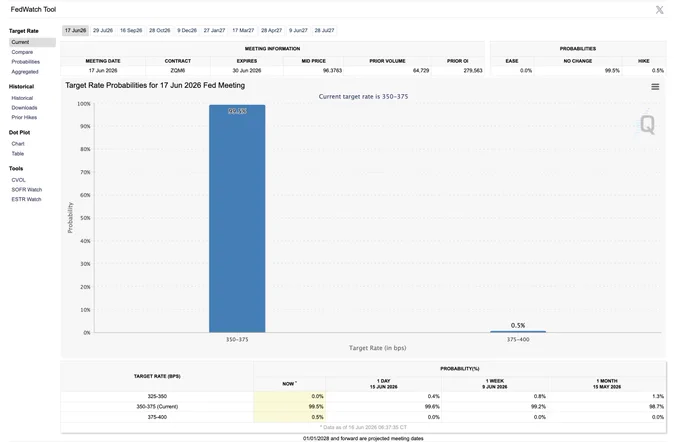The height and width of the screenshot is (442, 680).
Task: Open SOFR Watch tool
Action: point(27,190)
